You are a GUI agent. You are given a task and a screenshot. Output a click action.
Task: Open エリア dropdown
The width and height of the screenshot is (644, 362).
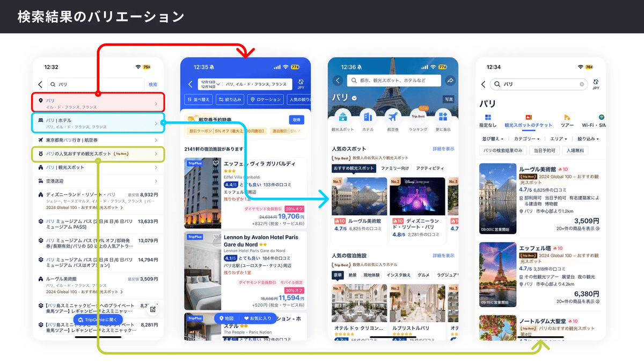click(x=560, y=139)
